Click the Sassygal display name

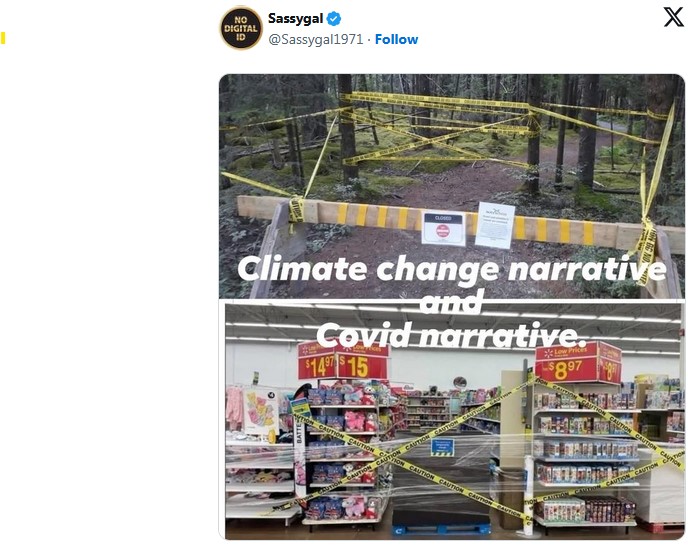pyautogui.click(x=295, y=19)
